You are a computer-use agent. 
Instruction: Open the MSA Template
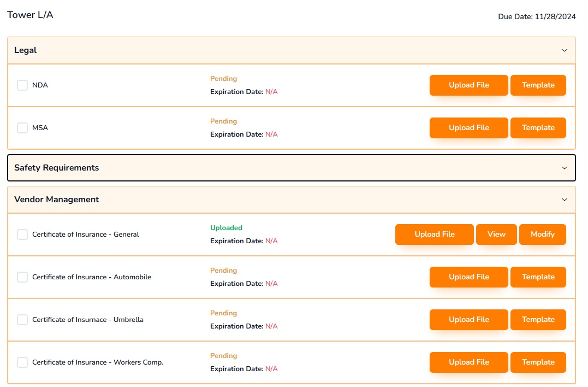(538, 127)
